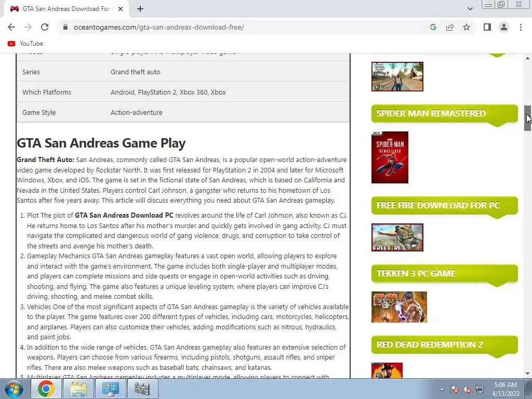Open Chrome three-dot menu
532x399 pixels.
tap(521, 27)
